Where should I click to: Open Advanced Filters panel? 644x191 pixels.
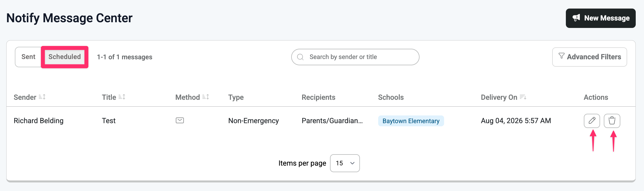590,57
